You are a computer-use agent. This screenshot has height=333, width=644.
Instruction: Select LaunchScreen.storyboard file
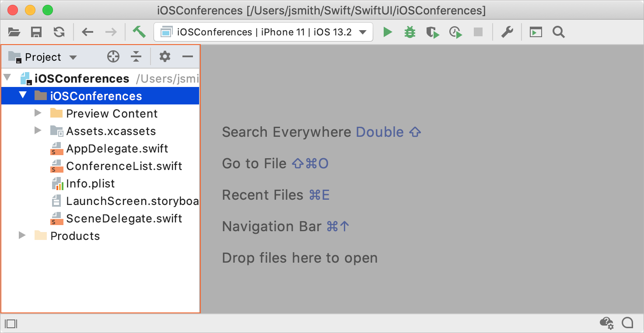click(100, 201)
